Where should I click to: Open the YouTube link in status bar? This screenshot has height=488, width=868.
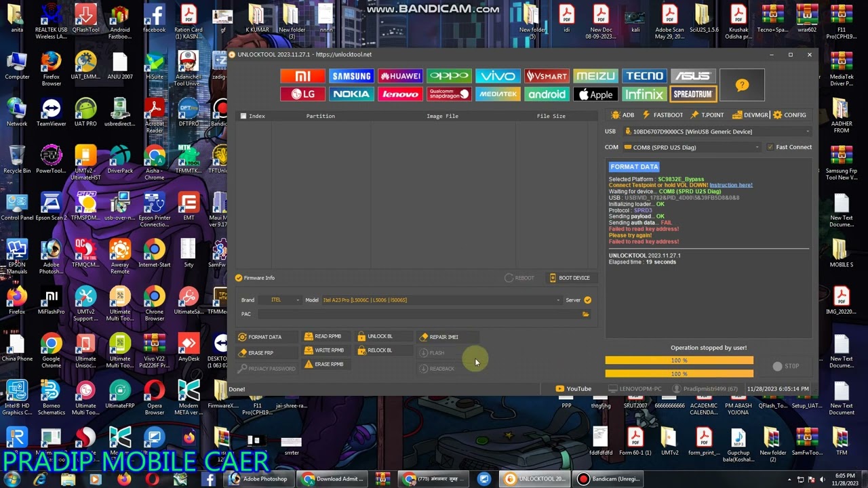click(574, 389)
